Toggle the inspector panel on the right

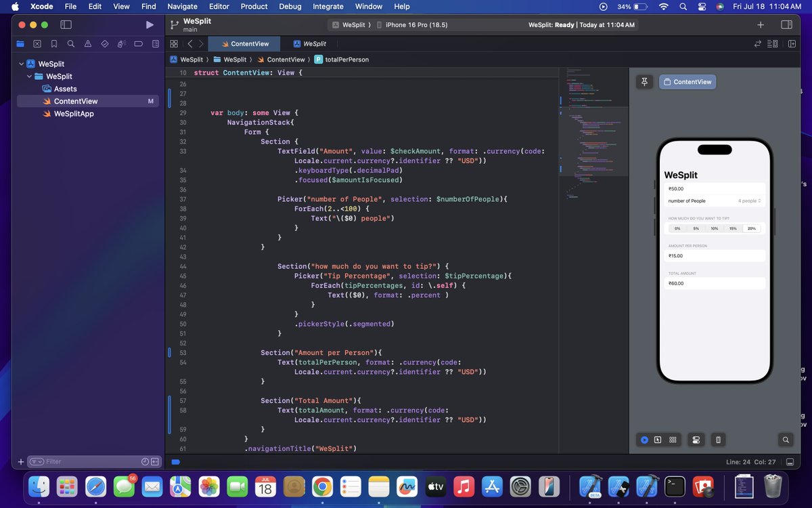click(x=786, y=25)
